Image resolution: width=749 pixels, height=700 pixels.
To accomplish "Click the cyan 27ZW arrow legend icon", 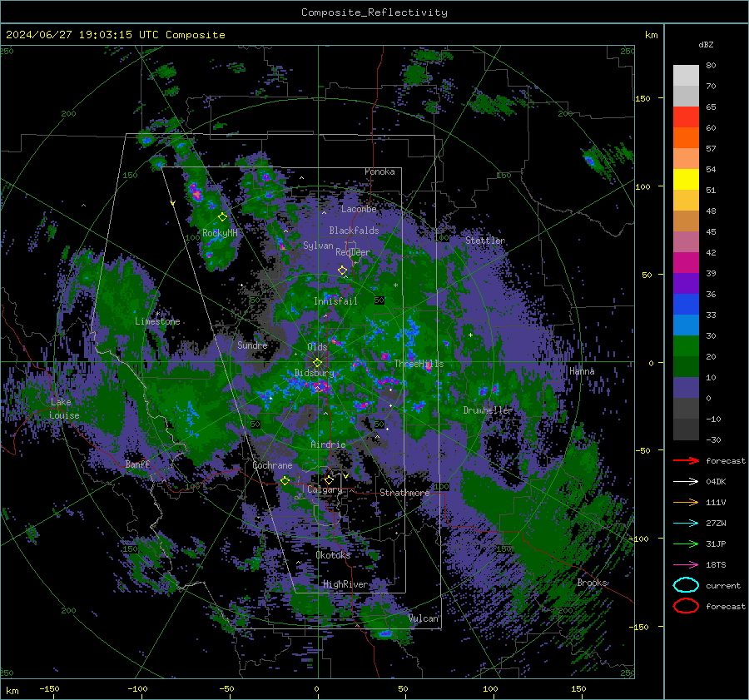I will click(686, 524).
